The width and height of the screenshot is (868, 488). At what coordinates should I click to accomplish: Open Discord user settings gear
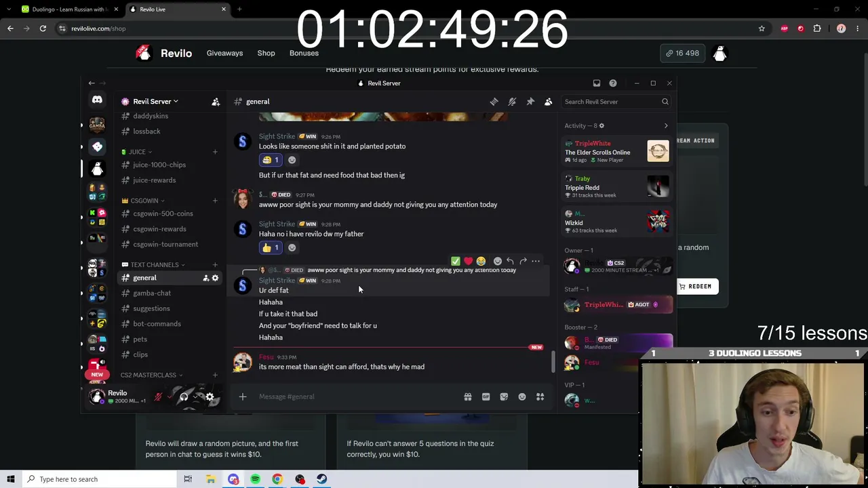pos(210,397)
